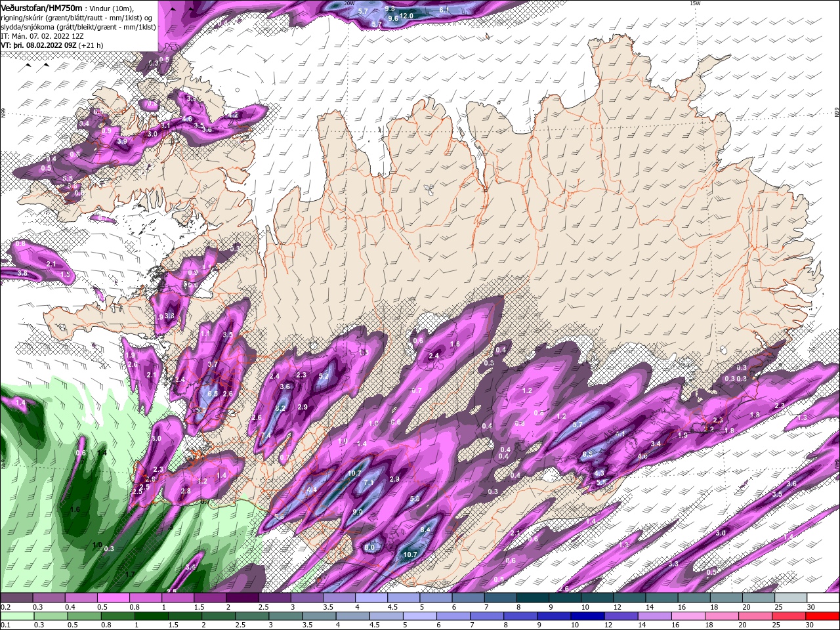840x630 pixels.
Task: Click the 4.3 precipitation value
Action: [598, 473]
